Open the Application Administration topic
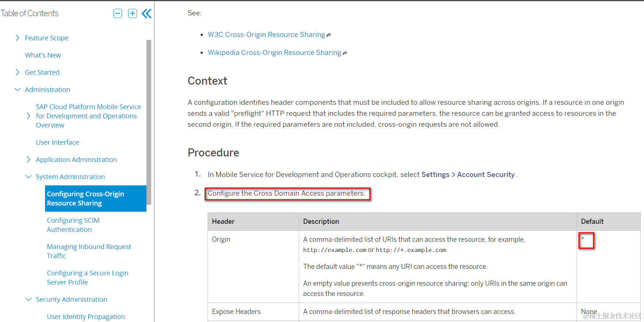This screenshot has height=322, width=644. [76, 159]
